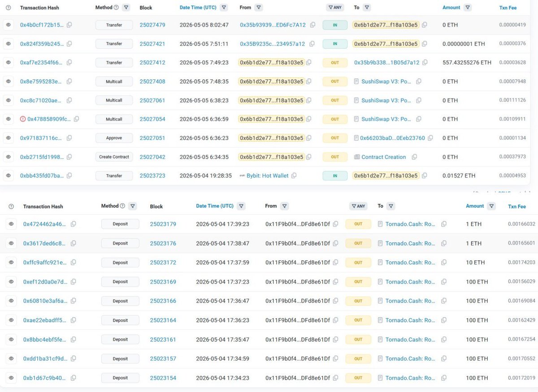The height and width of the screenshot is (392, 538).
Task: Toggle Date Time (UTC) header in lower table
Action: click(x=215, y=206)
